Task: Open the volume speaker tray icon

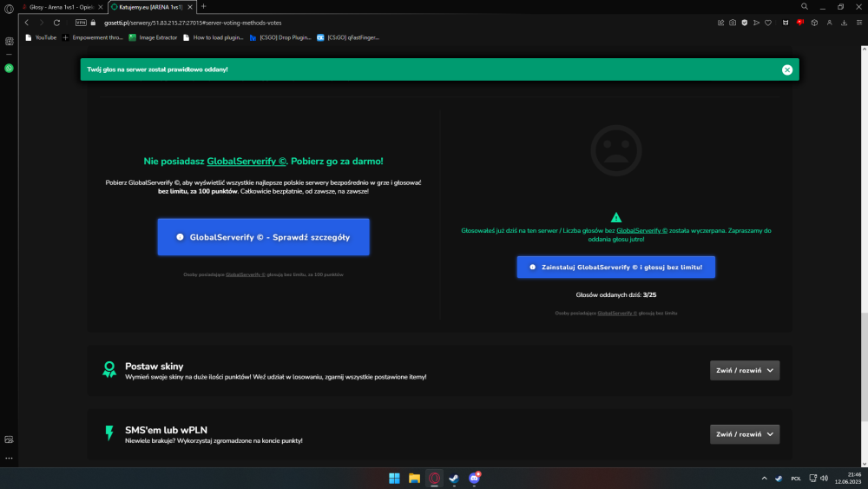Action: (x=825, y=479)
